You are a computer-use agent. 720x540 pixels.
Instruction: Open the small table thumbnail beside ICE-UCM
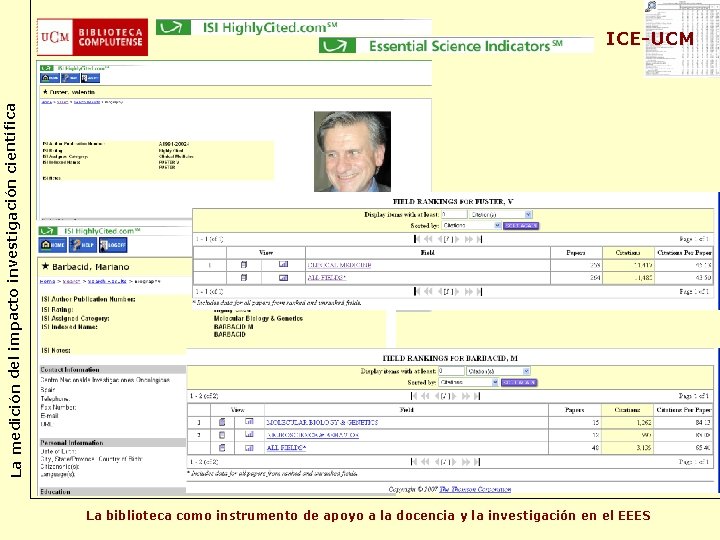(x=682, y=39)
